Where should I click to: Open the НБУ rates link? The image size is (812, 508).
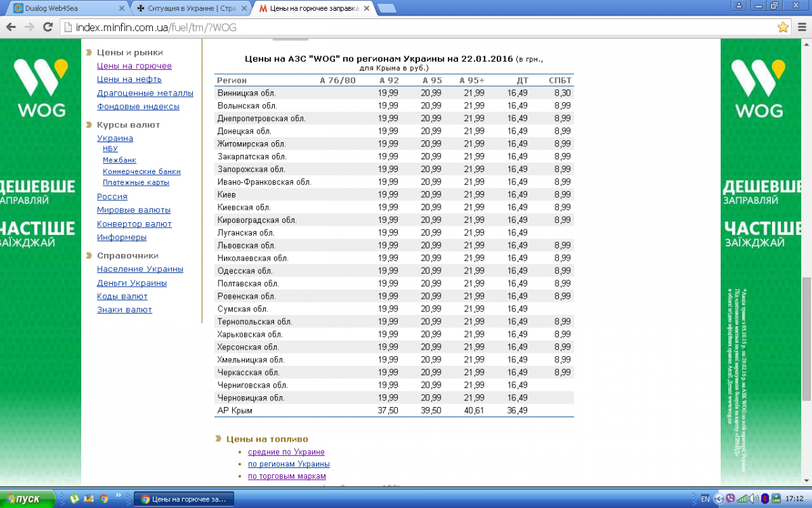tap(110, 148)
